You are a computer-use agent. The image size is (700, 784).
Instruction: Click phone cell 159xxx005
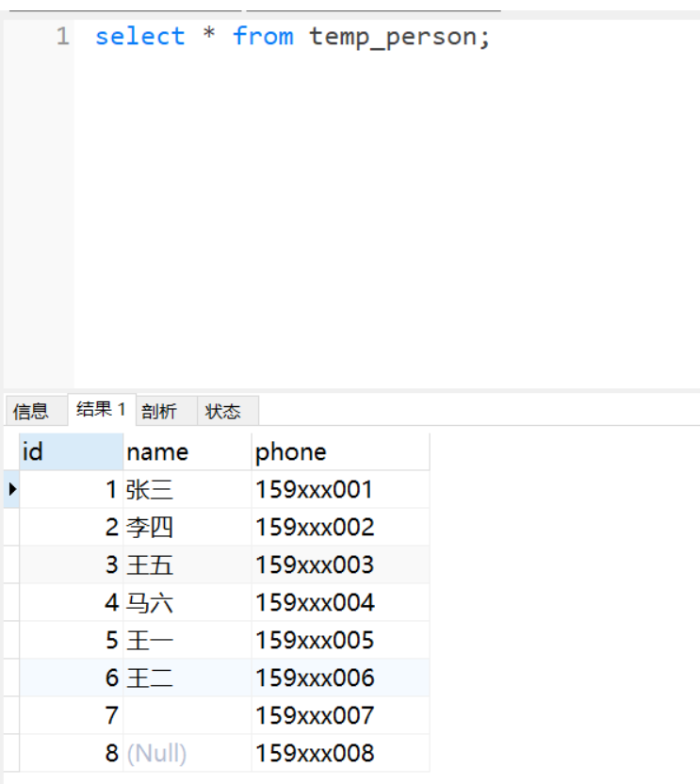pos(340,640)
